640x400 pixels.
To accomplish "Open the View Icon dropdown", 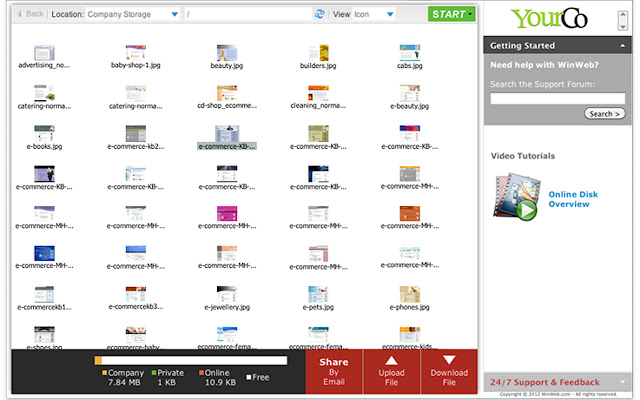I will (x=373, y=14).
